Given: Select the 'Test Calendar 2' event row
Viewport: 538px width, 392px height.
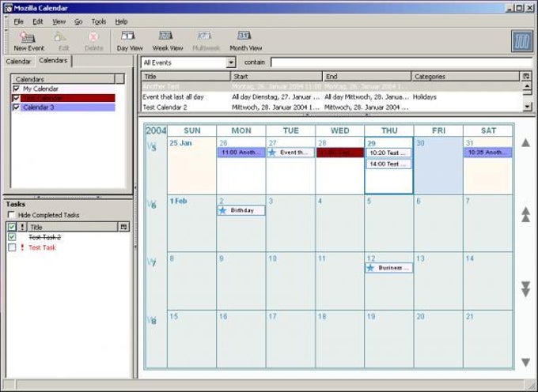Looking at the screenshot, I should [x=332, y=107].
